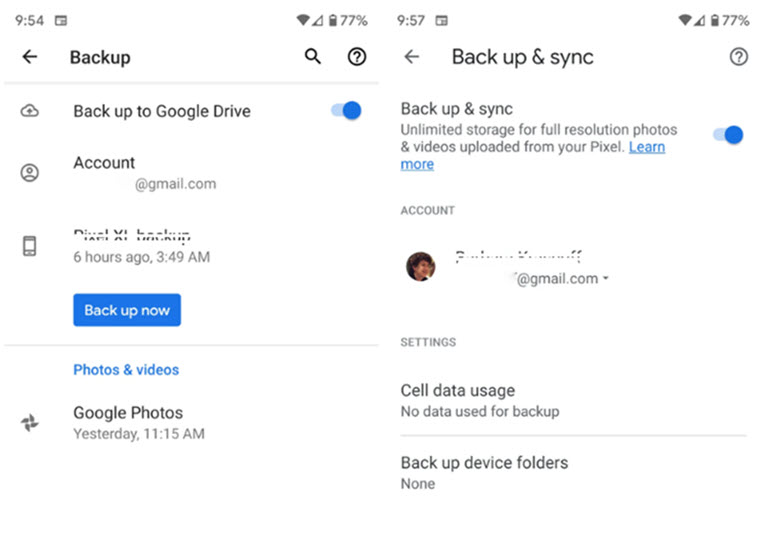Tap 'Yesterday, 11:15 AM' timestamp
Screen dimensions: 768x550
tap(139, 433)
